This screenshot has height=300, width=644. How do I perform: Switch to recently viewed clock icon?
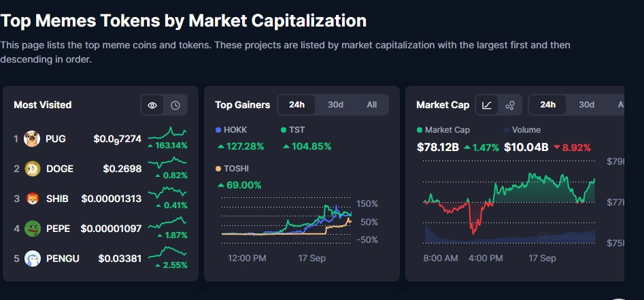click(175, 105)
